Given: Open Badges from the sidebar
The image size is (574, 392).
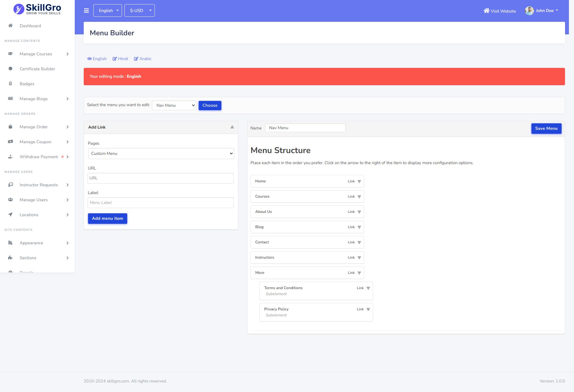Looking at the screenshot, I should [x=27, y=84].
